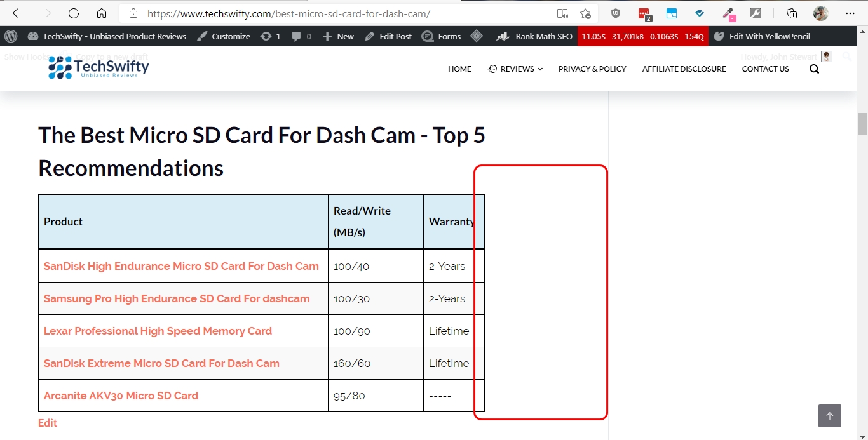Open the browser Settings and more menu
Image resolution: width=868 pixels, height=440 pixels.
[x=850, y=13]
